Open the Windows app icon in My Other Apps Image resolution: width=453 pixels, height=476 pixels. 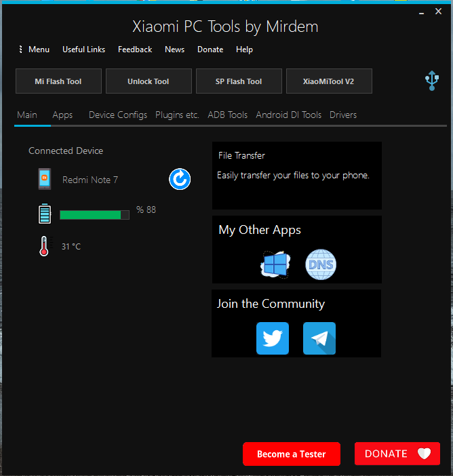275,264
